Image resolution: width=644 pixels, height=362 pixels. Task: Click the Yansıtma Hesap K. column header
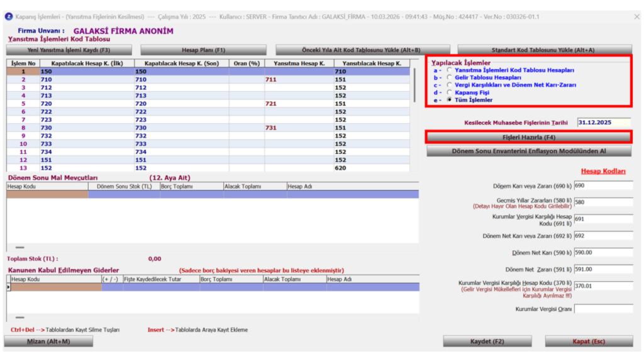pyautogui.click(x=299, y=63)
